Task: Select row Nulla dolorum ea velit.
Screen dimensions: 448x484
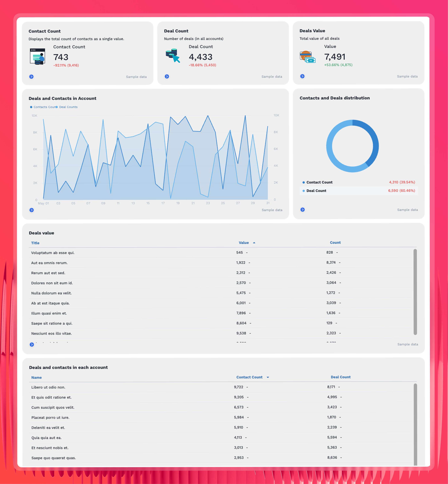Action: pyautogui.click(x=220, y=293)
